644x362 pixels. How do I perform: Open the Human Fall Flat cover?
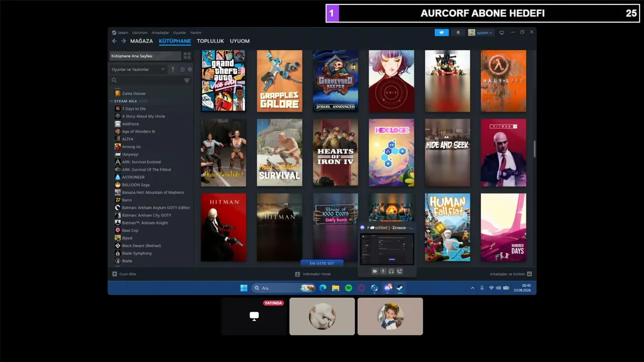pyautogui.click(x=447, y=227)
